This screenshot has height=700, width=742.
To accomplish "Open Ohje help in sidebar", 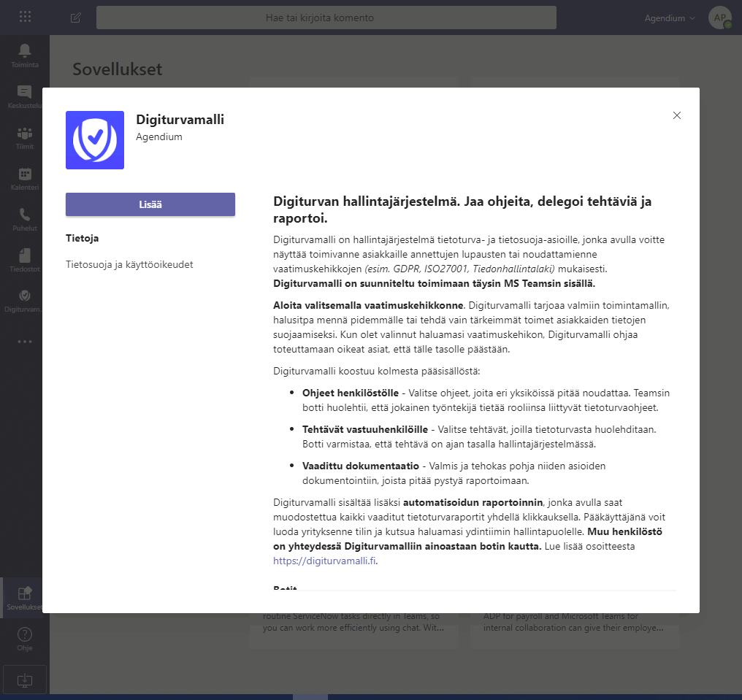I will (x=25, y=639).
